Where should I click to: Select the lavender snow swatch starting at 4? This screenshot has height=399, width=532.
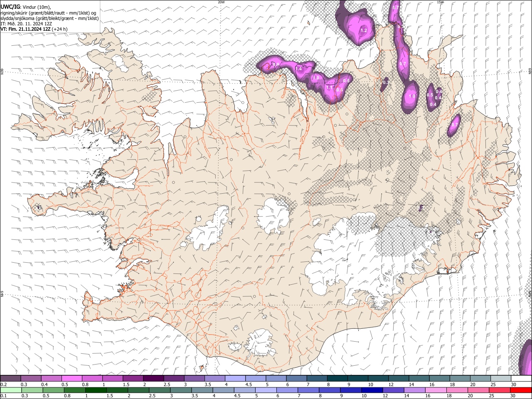(235, 378)
